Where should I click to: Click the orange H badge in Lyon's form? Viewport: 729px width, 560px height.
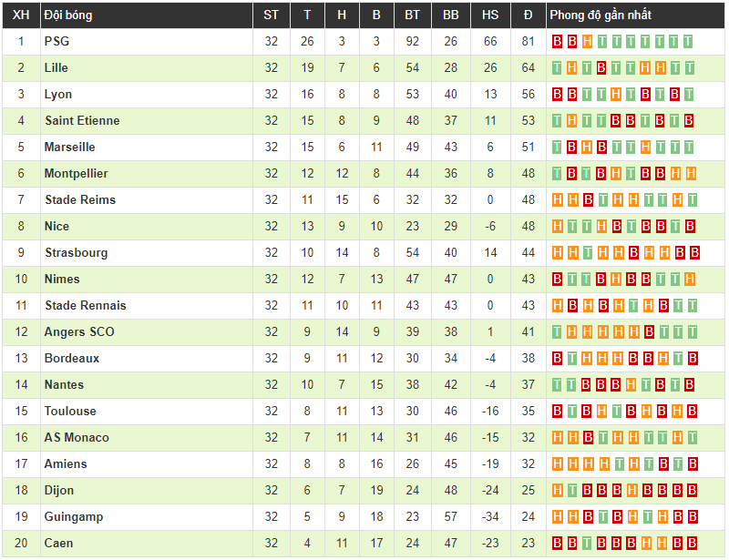(616, 94)
